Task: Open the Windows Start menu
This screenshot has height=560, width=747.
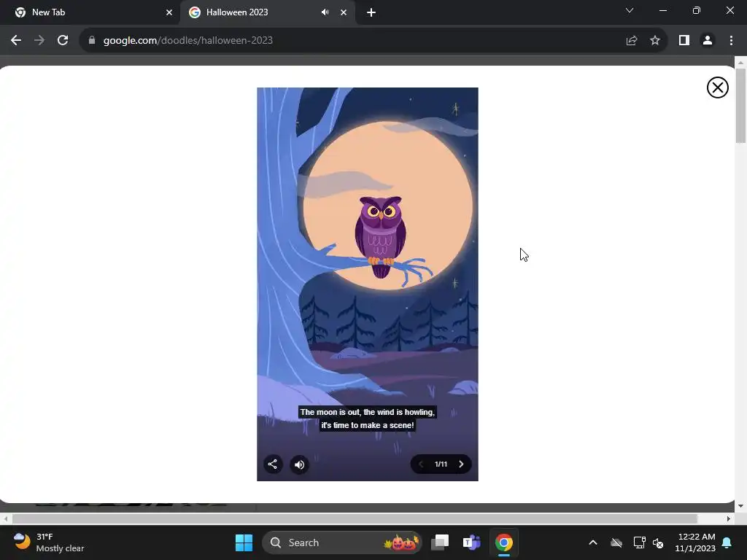Action: (x=244, y=542)
